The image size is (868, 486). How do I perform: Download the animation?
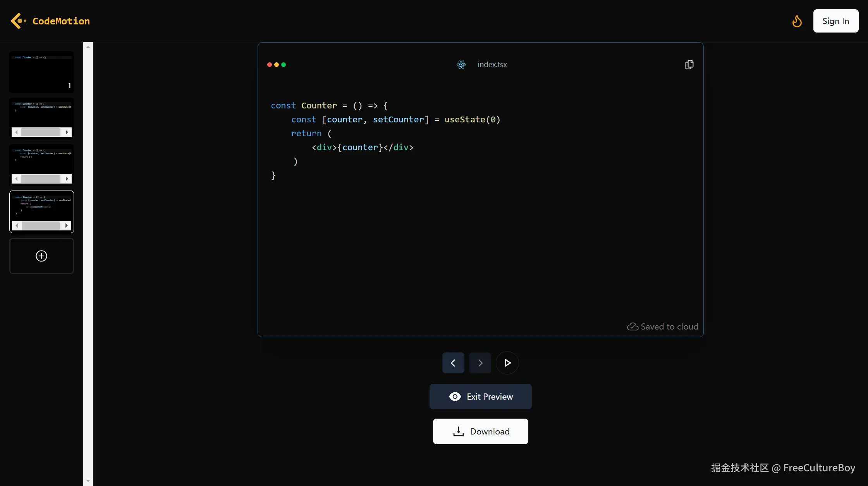(x=480, y=431)
